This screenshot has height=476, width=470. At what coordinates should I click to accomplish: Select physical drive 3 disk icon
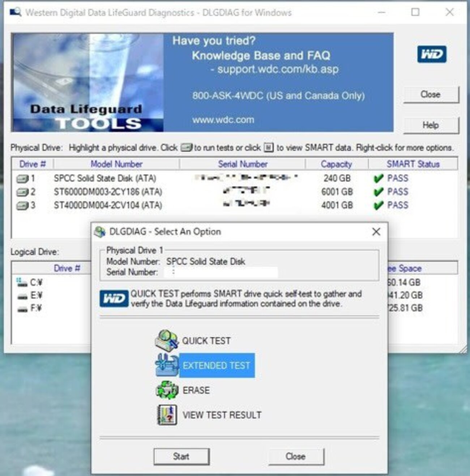pos(22,205)
